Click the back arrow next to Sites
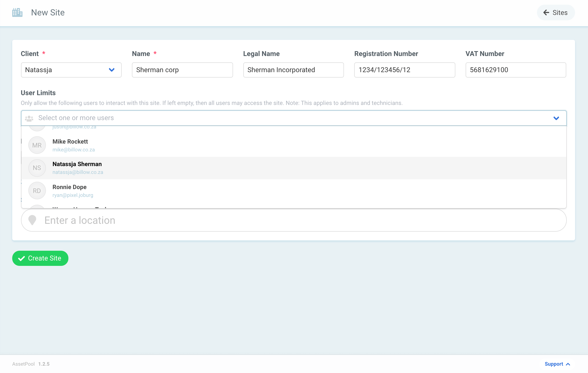This screenshot has height=373, width=588. [x=546, y=12]
